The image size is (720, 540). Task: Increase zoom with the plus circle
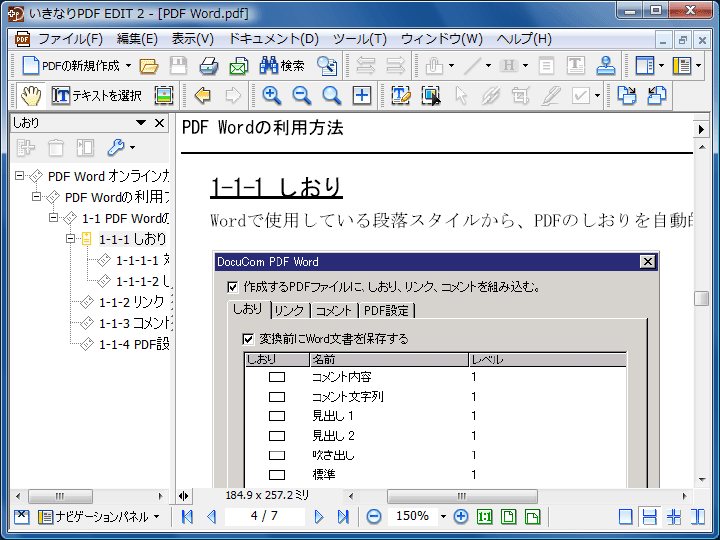click(461, 517)
